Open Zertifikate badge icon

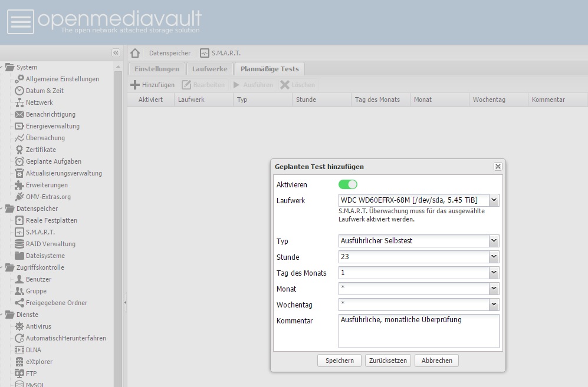pos(19,150)
